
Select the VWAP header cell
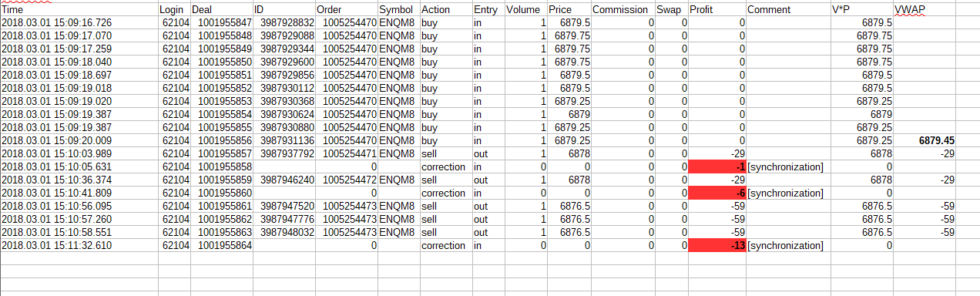925,10
